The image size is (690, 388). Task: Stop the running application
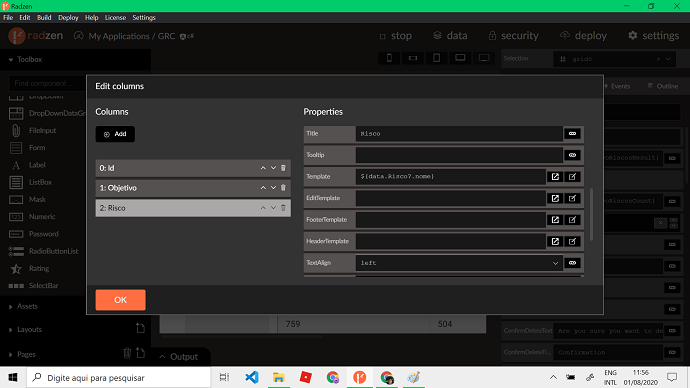point(396,36)
